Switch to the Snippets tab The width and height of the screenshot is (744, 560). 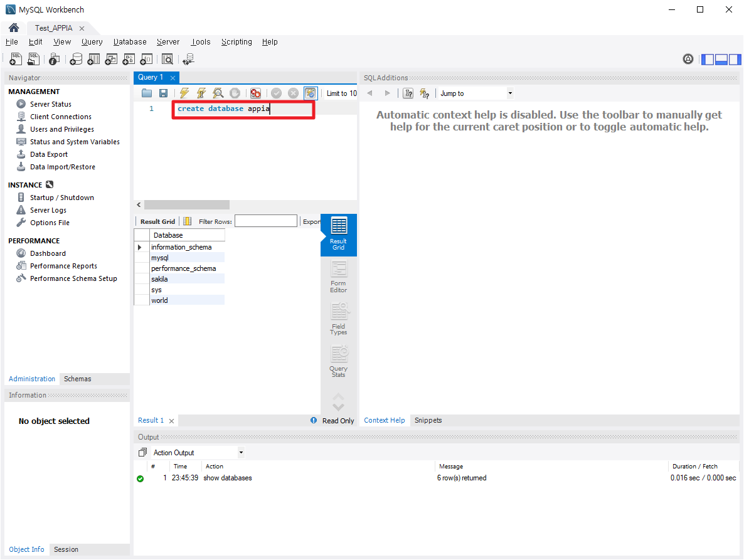click(x=428, y=420)
